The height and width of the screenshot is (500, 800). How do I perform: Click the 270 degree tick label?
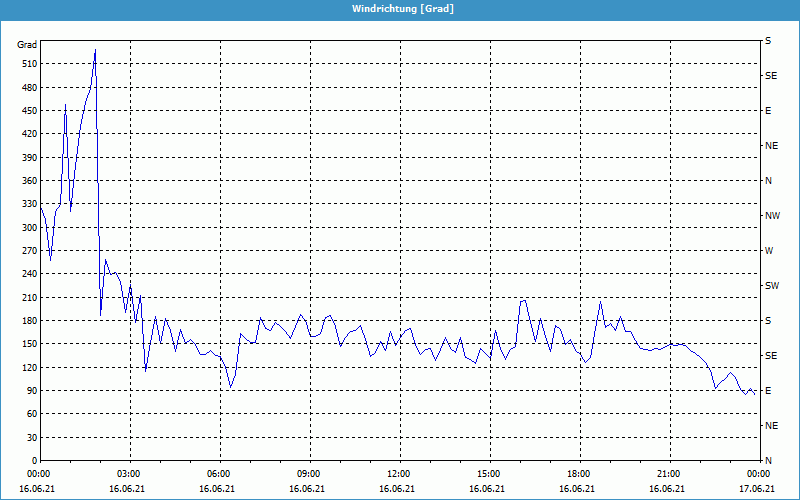27,251
